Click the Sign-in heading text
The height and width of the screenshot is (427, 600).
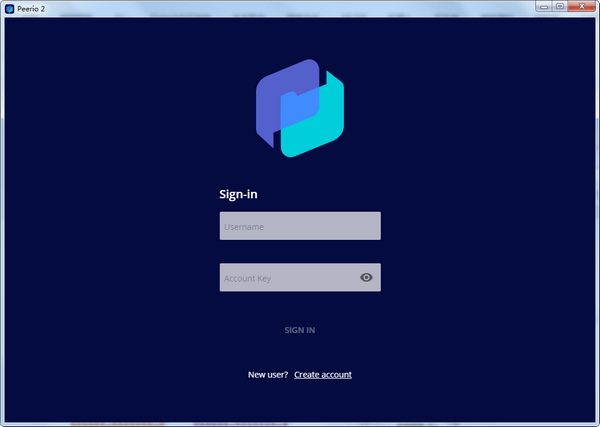point(239,195)
